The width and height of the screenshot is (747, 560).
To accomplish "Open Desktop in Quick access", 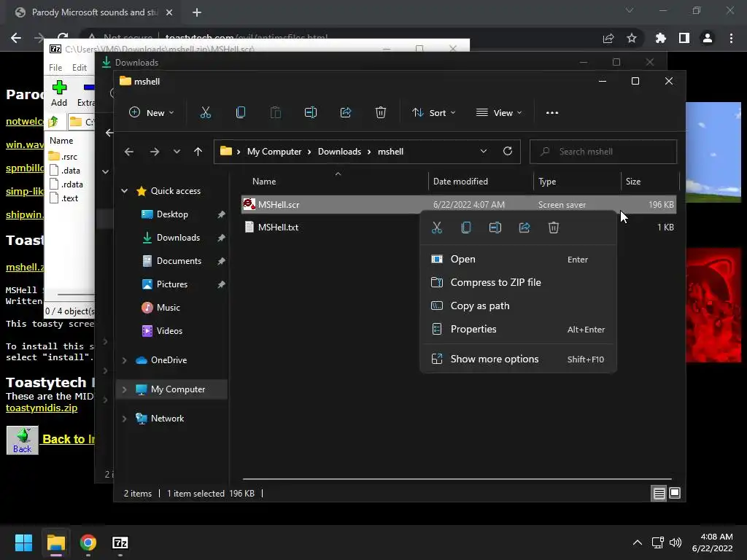I will coord(172,214).
